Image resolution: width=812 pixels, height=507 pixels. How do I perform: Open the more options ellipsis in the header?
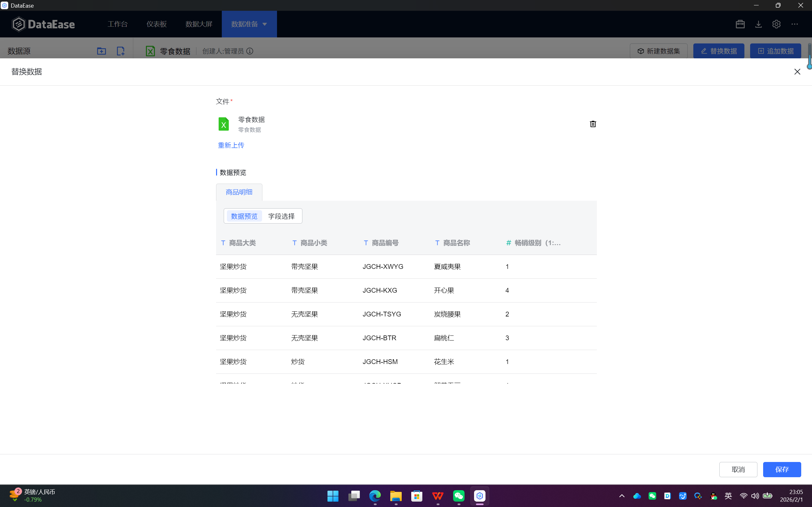point(795,24)
